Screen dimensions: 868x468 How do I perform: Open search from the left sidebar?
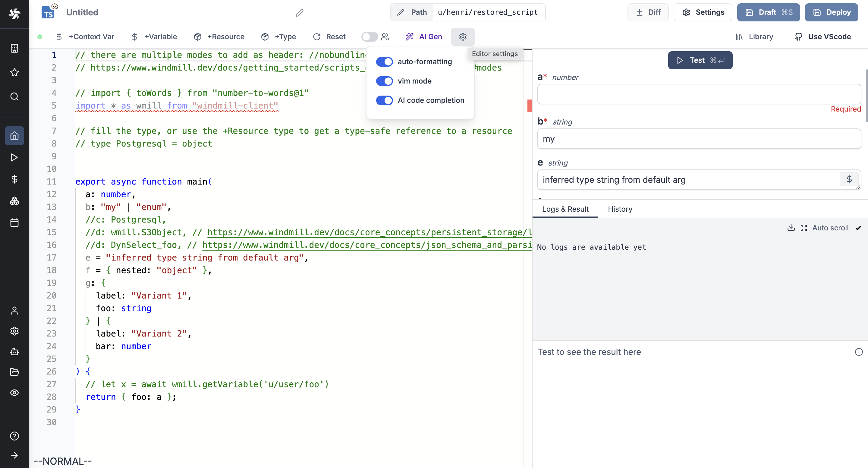tap(14, 97)
